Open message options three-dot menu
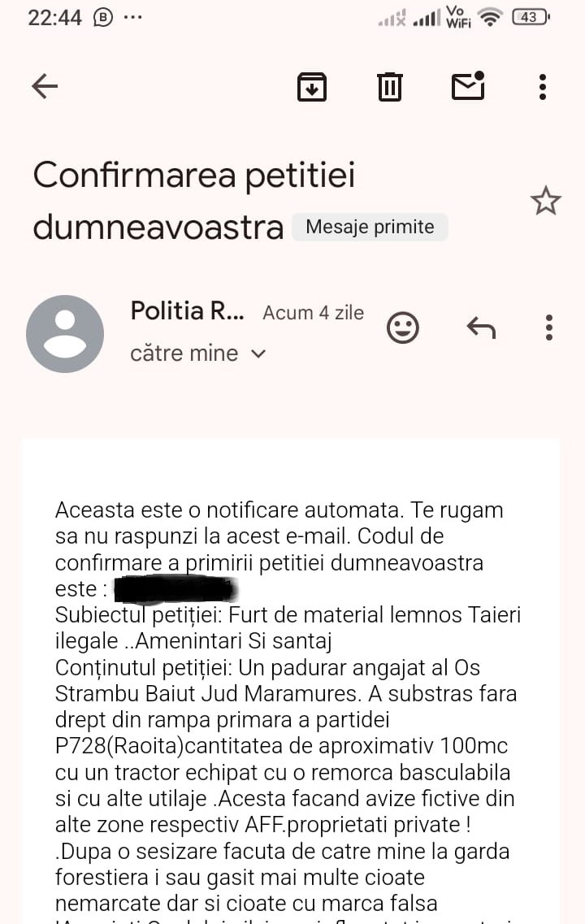 click(x=549, y=328)
